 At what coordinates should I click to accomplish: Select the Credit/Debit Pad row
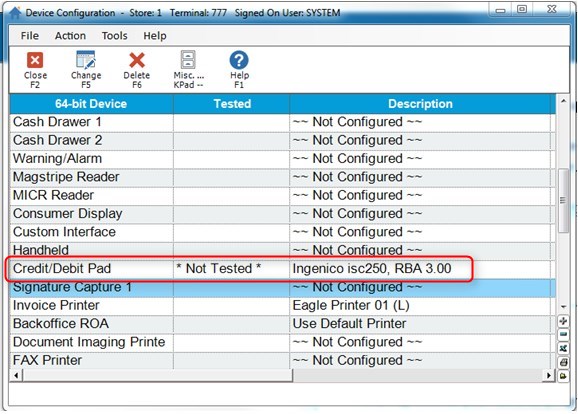click(x=282, y=269)
